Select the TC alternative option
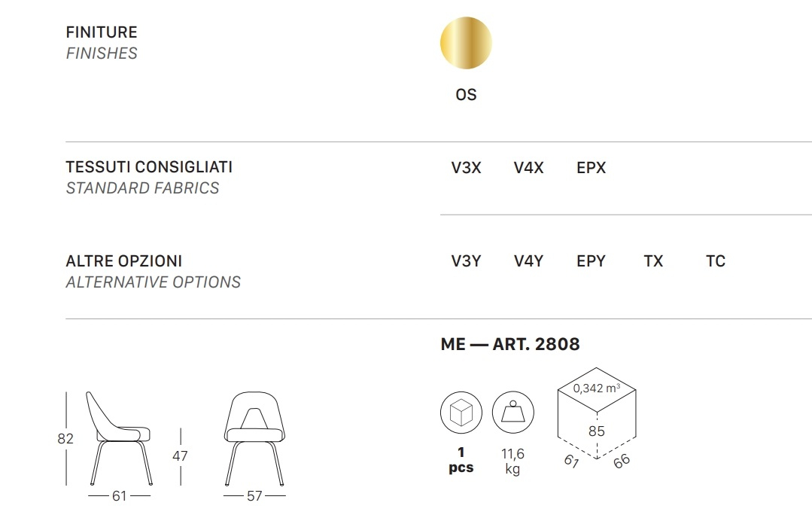The width and height of the screenshot is (812, 527). tap(716, 260)
